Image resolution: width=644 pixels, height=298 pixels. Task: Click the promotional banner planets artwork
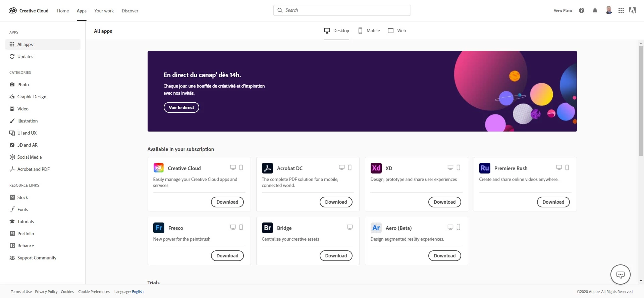click(515, 91)
